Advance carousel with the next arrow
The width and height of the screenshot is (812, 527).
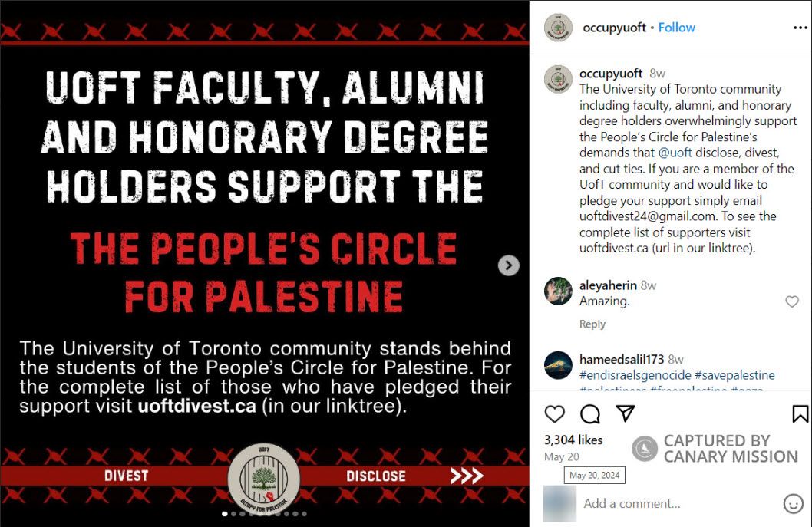[508, 265]
